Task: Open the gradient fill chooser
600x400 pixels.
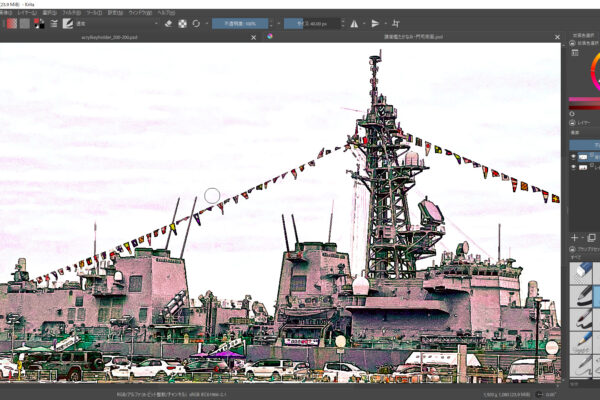Action: click(x=12, y=24)
